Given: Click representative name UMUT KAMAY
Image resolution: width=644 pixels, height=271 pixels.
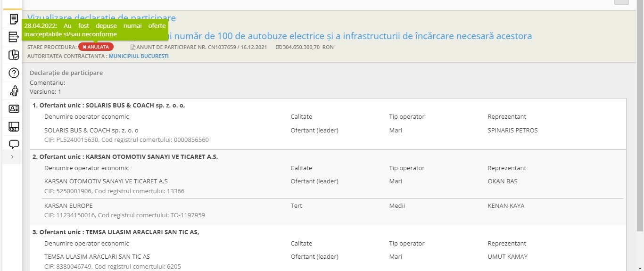Looking at the screenshot, I should (x=508, y=256).
